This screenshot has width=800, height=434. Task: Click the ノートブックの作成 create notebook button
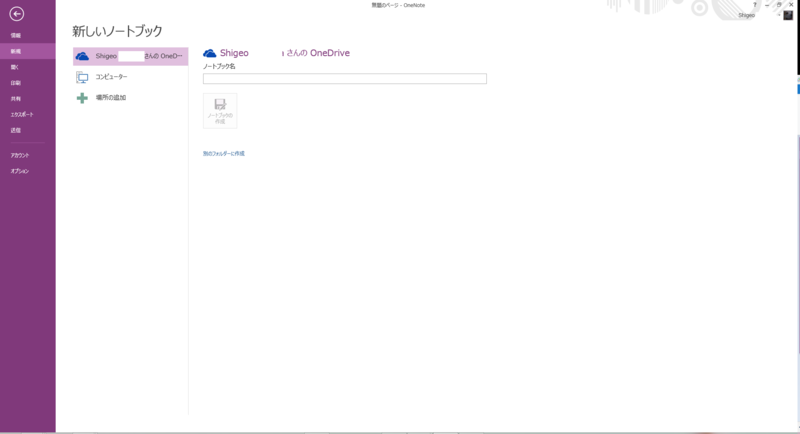coord(220,111)
